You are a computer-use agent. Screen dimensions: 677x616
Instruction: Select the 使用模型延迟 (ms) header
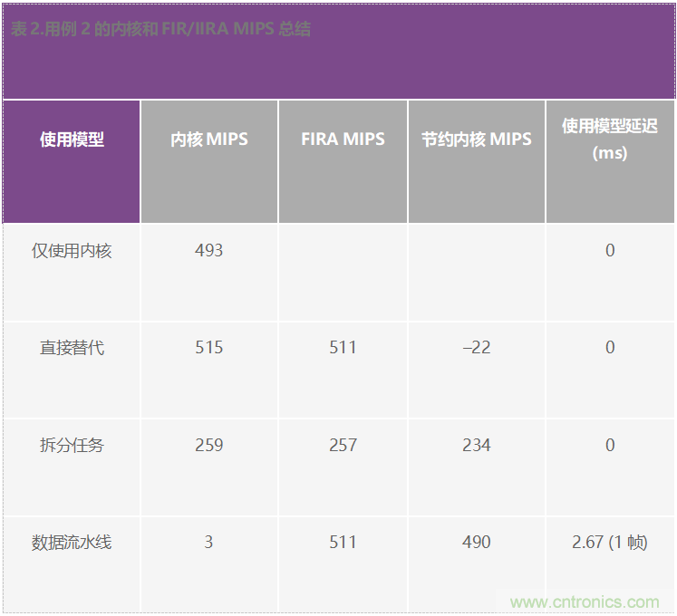click(x=610, y=140)
